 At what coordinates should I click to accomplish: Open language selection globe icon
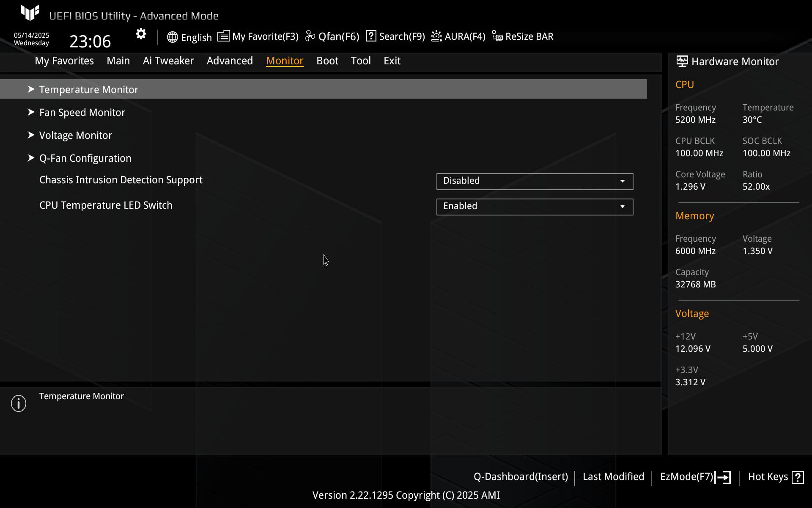point(172,37)
